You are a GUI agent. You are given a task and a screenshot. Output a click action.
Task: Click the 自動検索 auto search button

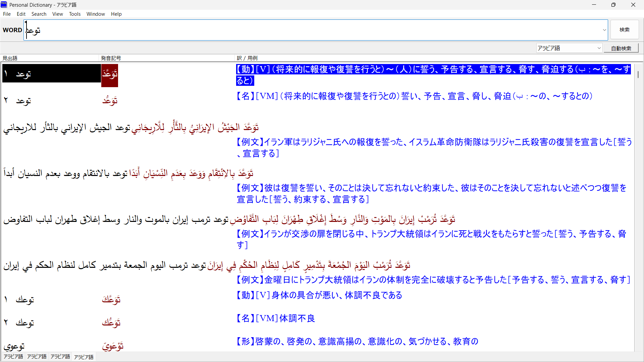tap(621, 48)
